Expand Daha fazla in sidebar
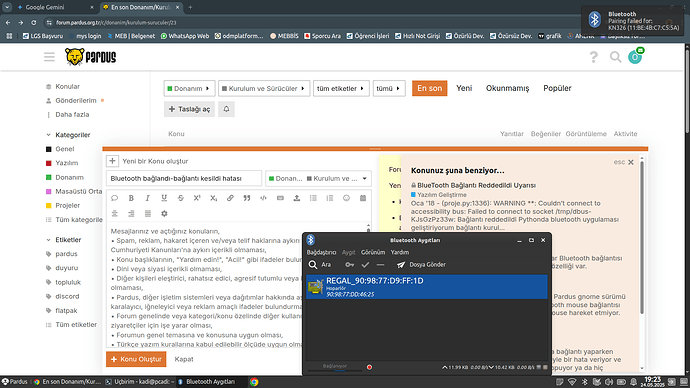Viewport: 690px width, 388px height. (72, 114)
